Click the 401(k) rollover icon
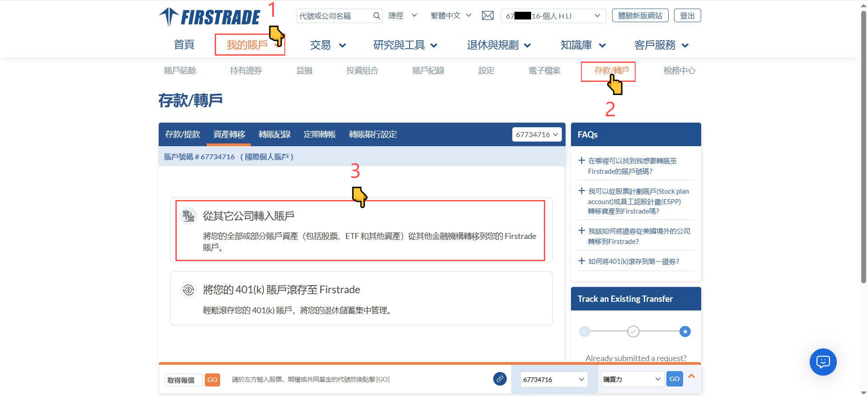This screenshot has width=868, height=396. [189, 290]
